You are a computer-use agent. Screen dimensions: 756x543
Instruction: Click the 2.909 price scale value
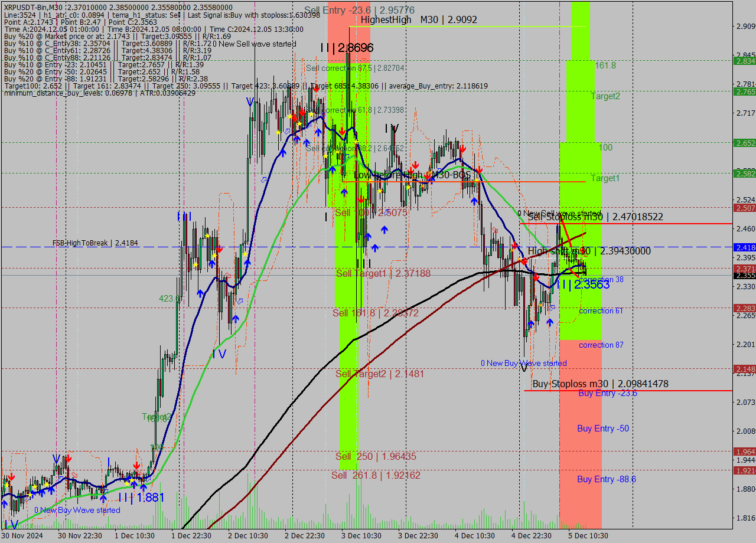tap(745, 27)
